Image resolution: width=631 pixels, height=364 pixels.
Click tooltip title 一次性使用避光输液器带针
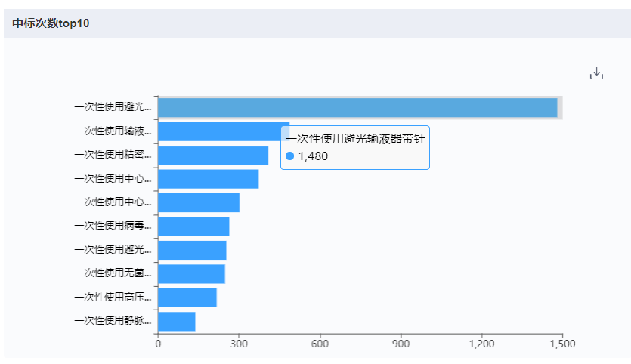point(355,139)
